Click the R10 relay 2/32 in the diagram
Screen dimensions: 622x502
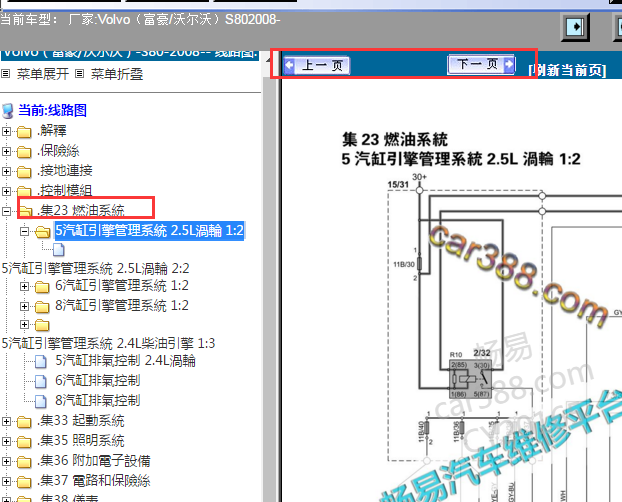tap(470, 379)
